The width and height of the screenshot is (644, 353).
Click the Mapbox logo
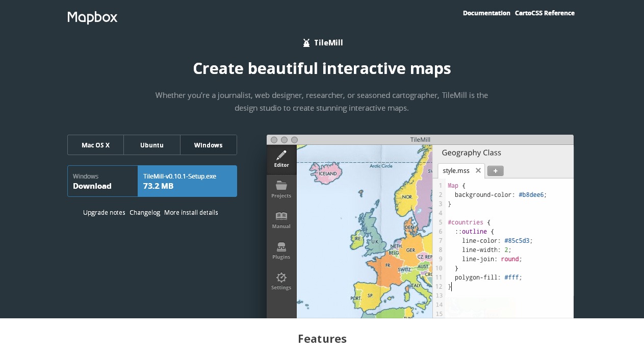coord(92,17)
